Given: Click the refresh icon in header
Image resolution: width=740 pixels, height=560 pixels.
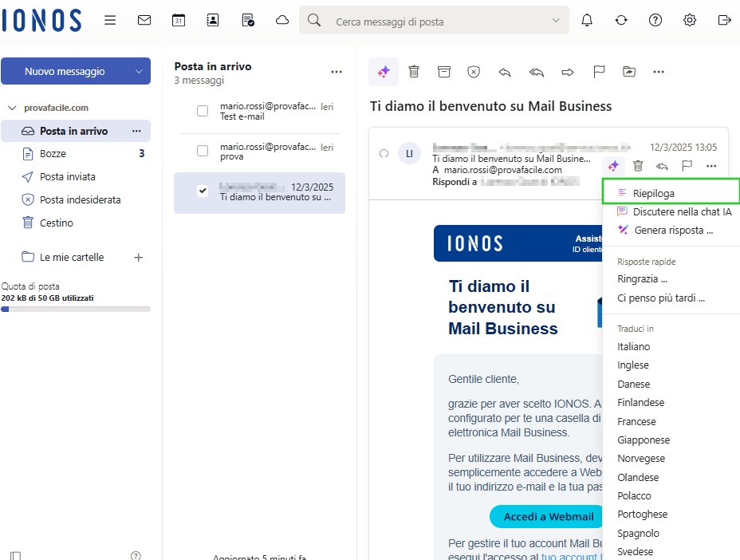Looking at the screenshot, I should [x=621, y=20].
